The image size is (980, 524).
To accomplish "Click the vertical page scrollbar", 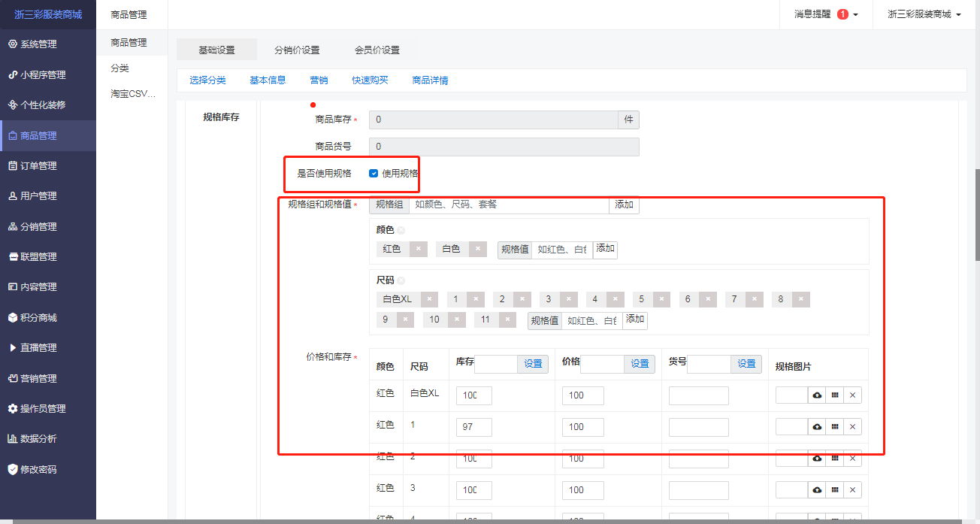I will [977, 214].
